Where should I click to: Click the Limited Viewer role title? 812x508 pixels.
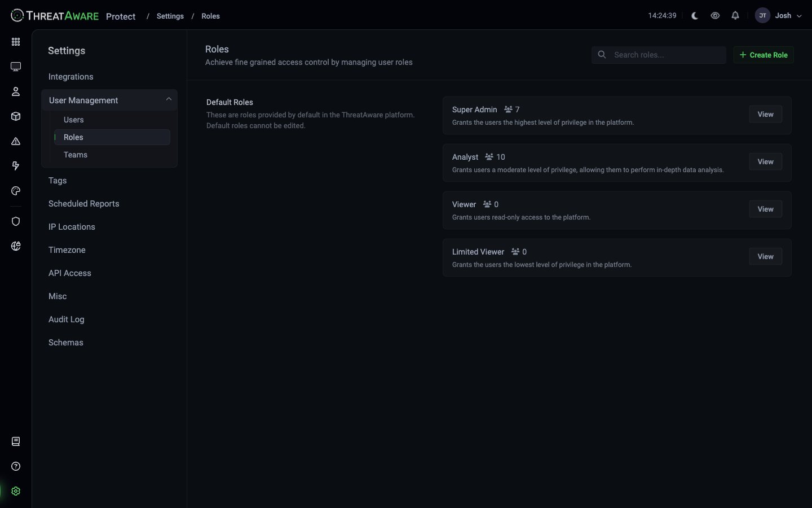[478, 252]
